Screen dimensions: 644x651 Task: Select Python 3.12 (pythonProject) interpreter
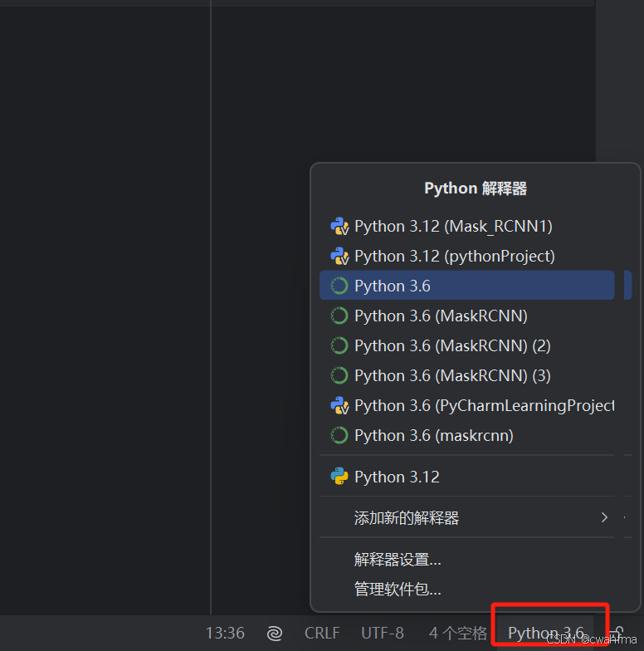click(466, 256)
